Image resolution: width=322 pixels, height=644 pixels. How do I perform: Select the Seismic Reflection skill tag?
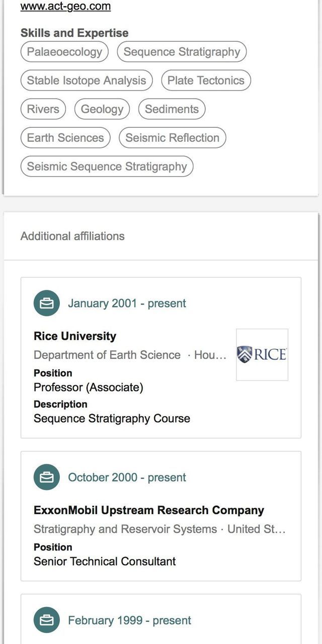click(x=173, y=138)
